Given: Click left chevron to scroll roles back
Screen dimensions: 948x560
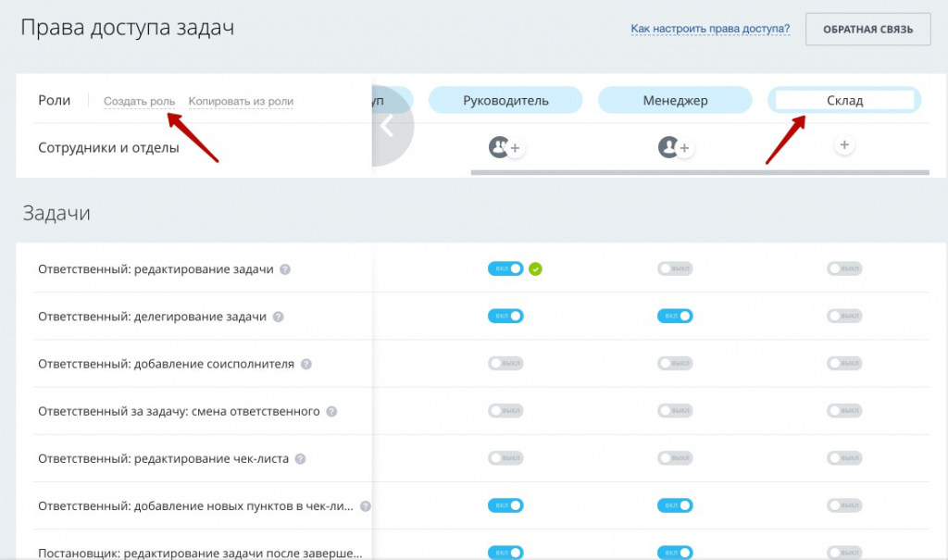Looking at the screenshot, I should point(388,127).
